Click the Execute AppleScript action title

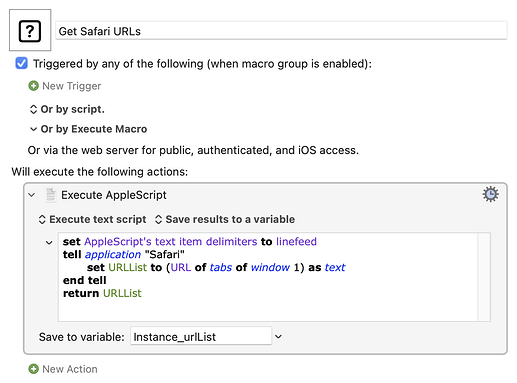(114, 195)
